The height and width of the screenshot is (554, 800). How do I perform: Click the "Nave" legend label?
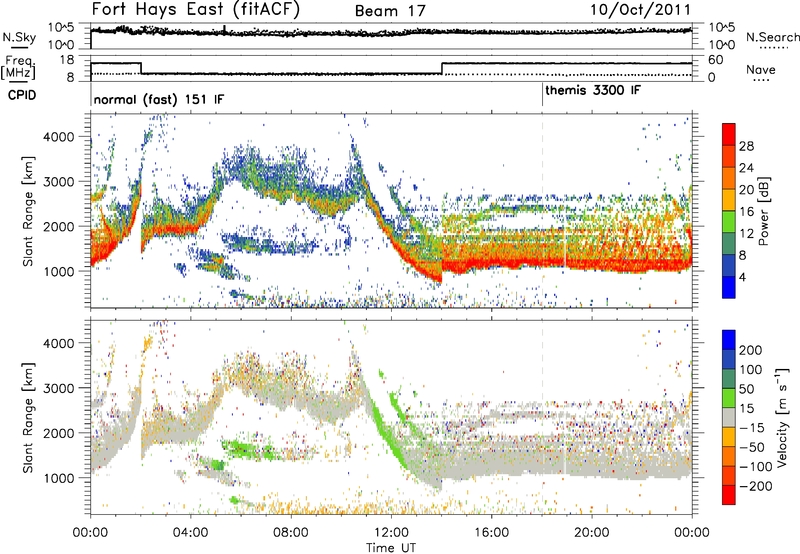point(761,70)
